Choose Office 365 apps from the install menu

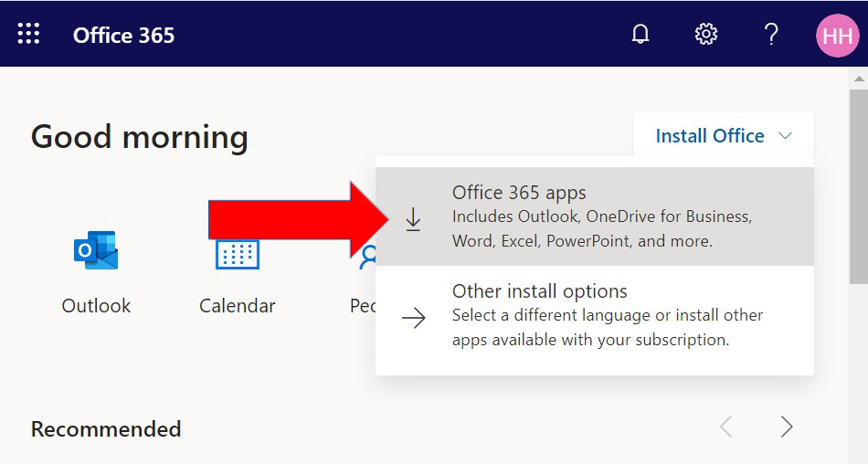pyautogui.click(x=595, y=216)
